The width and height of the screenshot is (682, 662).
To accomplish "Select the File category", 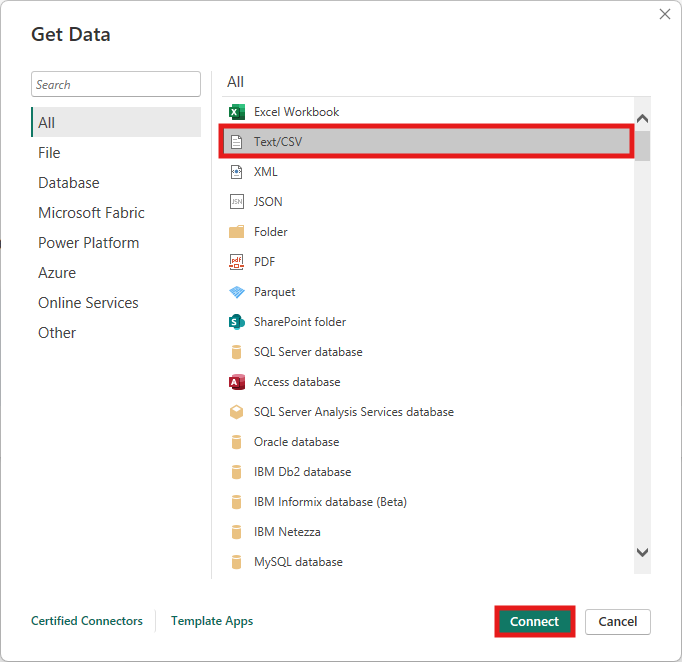I will pyautogui.click(x=116, y=153).
